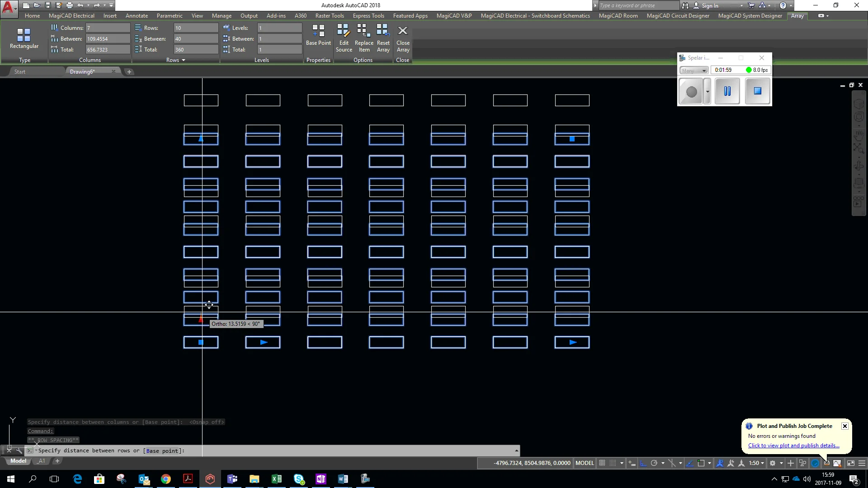Open the annotation scale 1:50 dropdown
The image size is (868, 488).
pos(755,463)
